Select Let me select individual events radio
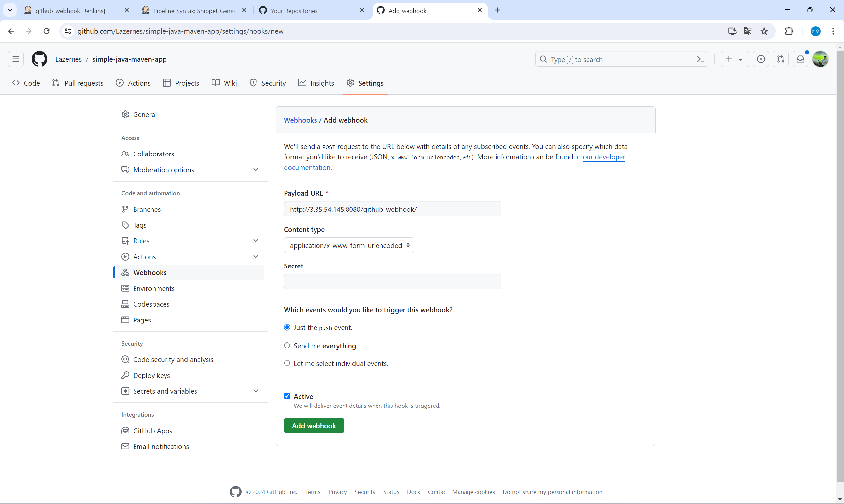The height and width of the screenshot is (504, 844). point(287,363)
